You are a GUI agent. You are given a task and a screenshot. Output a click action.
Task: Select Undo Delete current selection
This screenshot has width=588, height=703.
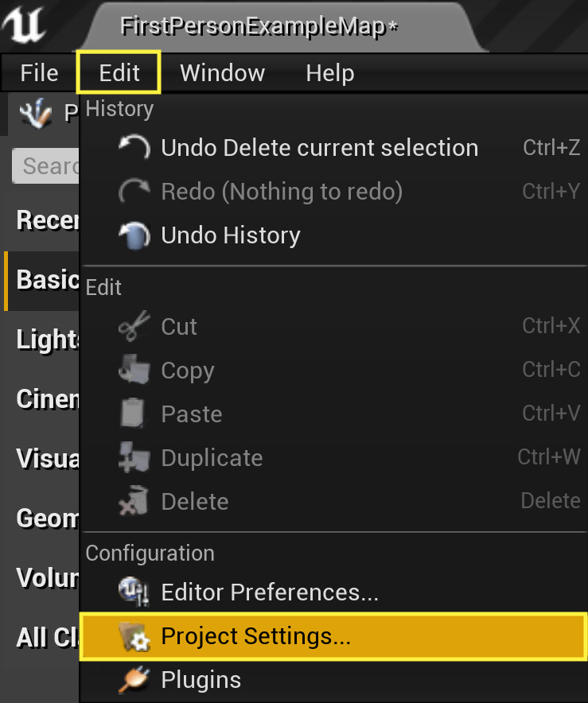(x=319, y=148)
